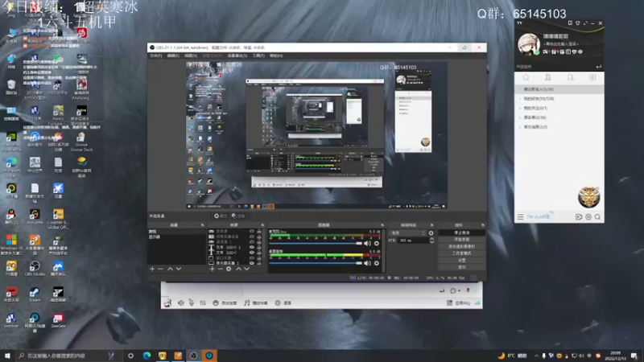This screenshot has width=644, height=362.
Task: Open 桌面音频 audio settings gear
Action: coord(377,263)
